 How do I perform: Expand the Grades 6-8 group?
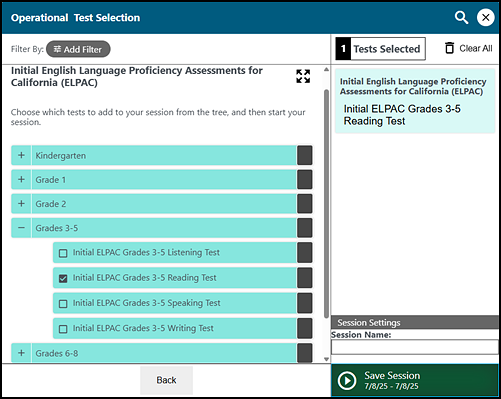coord(21,353)
